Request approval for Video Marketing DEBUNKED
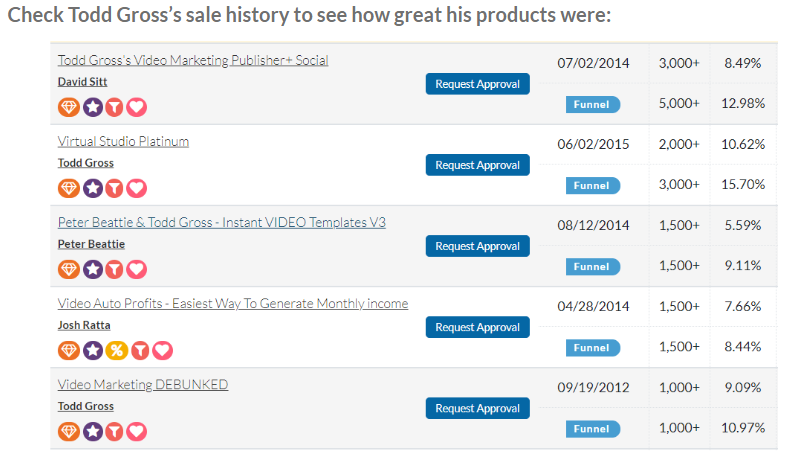Viewport: 799px width, 472px height. (477, 408)
